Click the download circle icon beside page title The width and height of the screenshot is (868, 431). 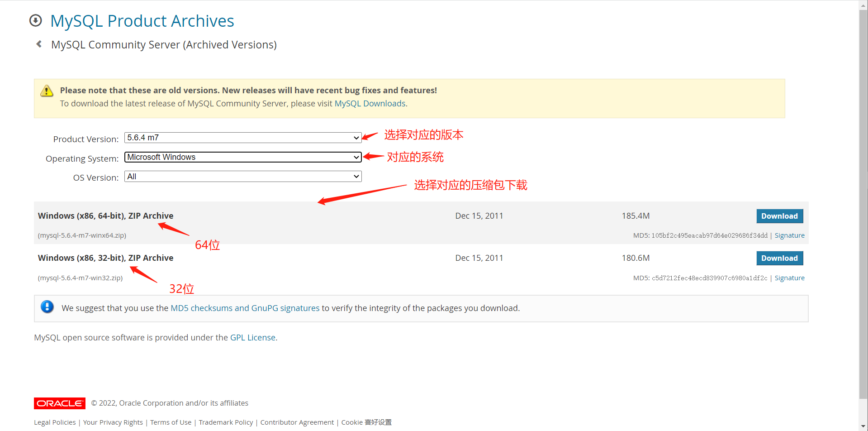(x=35, y=20)
